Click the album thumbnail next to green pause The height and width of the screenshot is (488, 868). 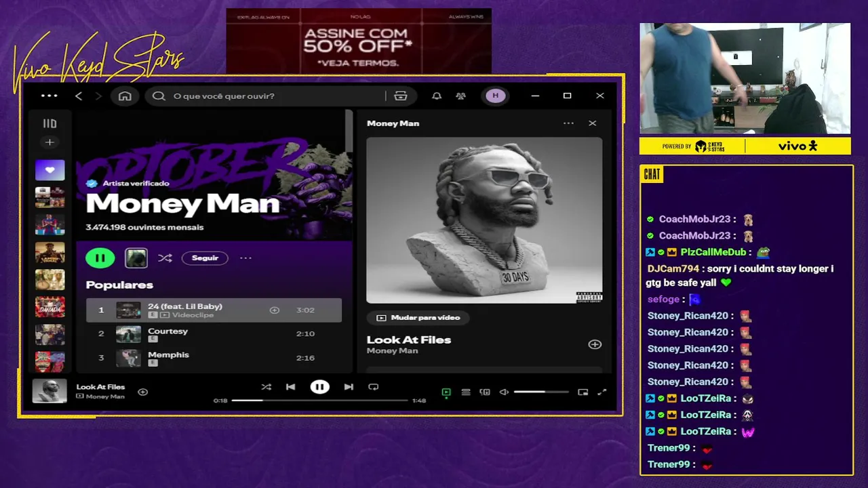point(136,258)
